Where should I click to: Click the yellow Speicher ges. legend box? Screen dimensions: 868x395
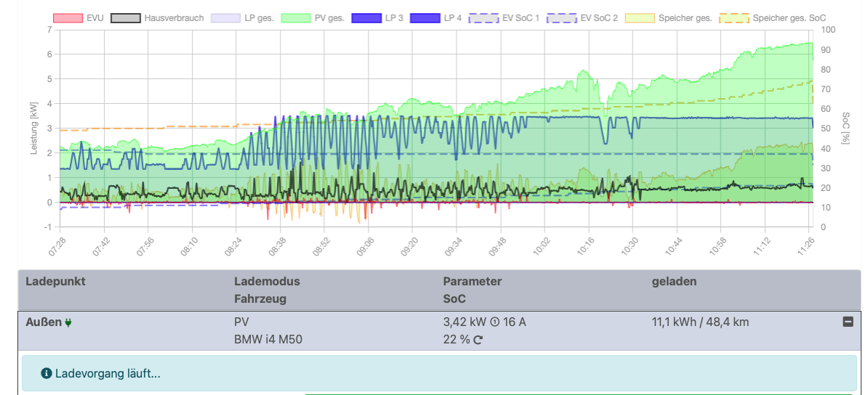(640, 17)
